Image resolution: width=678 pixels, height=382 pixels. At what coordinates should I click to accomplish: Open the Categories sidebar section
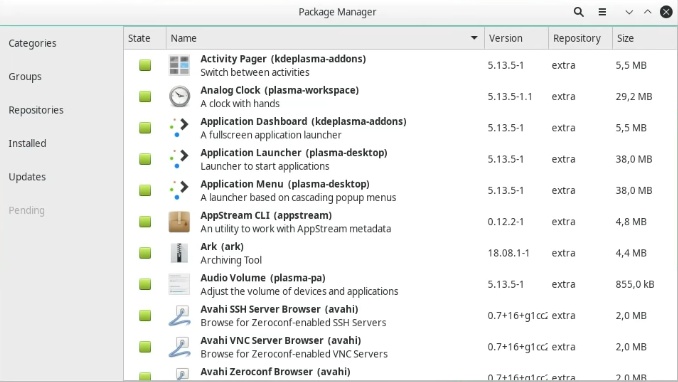[x=32, y=43]
